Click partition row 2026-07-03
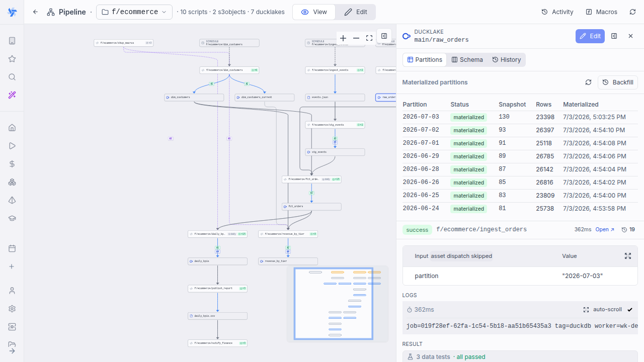644x362 pixels. [520, 117]
